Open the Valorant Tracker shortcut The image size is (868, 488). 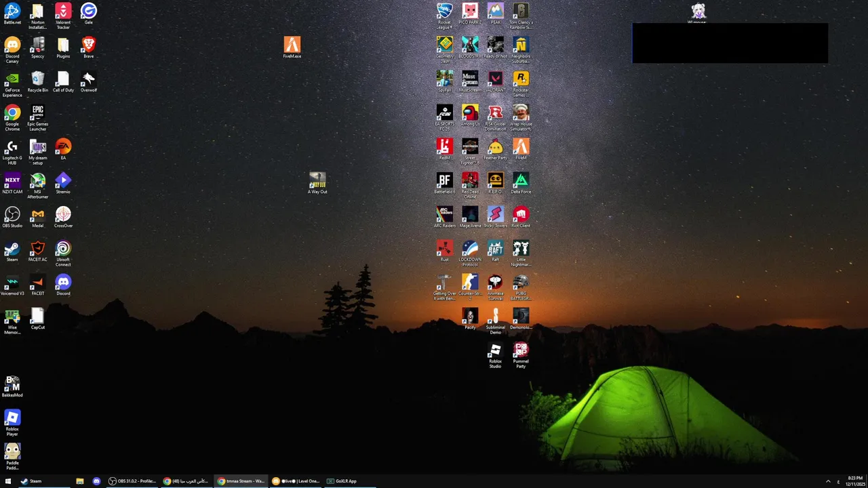pyautogui.click(x=63, y=16)
